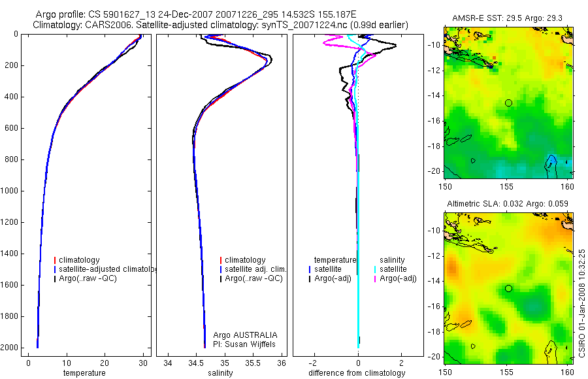The height and width of the screenshot is (379, 588).
Task: Click the '-18' latitude tick beside the SLA map
Action: coord(434,331)
